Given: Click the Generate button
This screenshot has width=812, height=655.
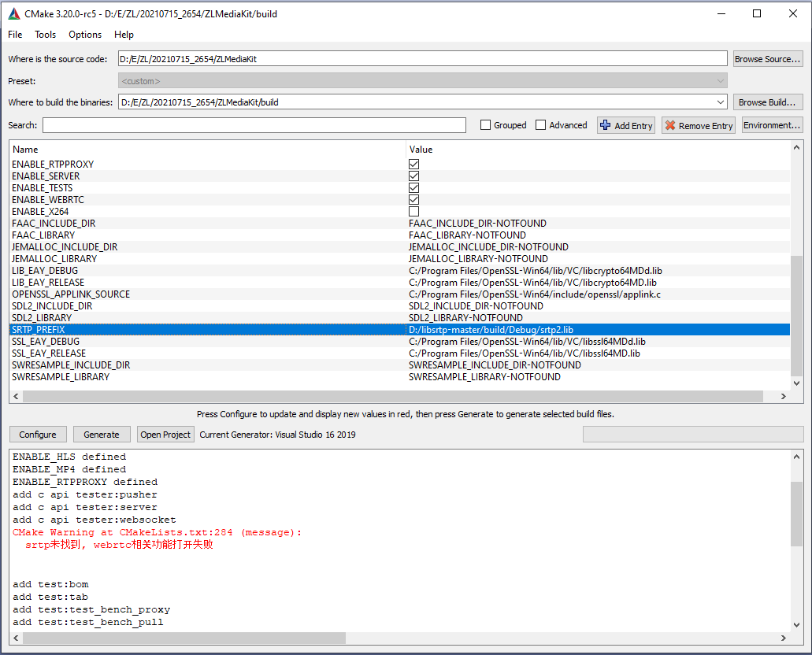Looking at the screenshot, I should tap(102, 435).
